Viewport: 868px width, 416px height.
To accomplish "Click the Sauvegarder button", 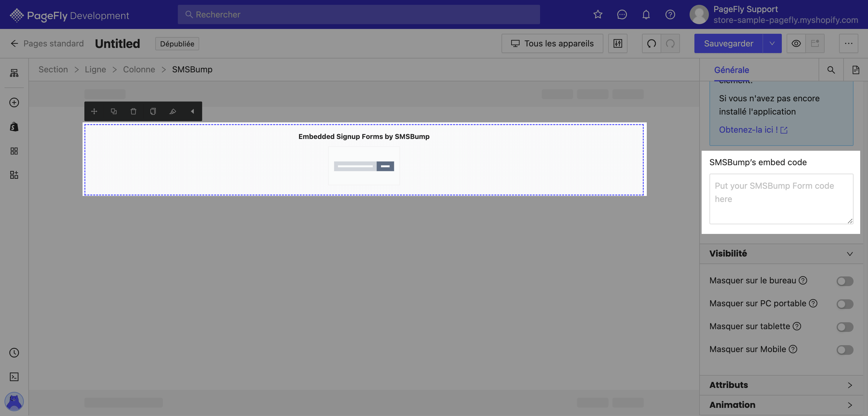I will (x=728, y=43).
